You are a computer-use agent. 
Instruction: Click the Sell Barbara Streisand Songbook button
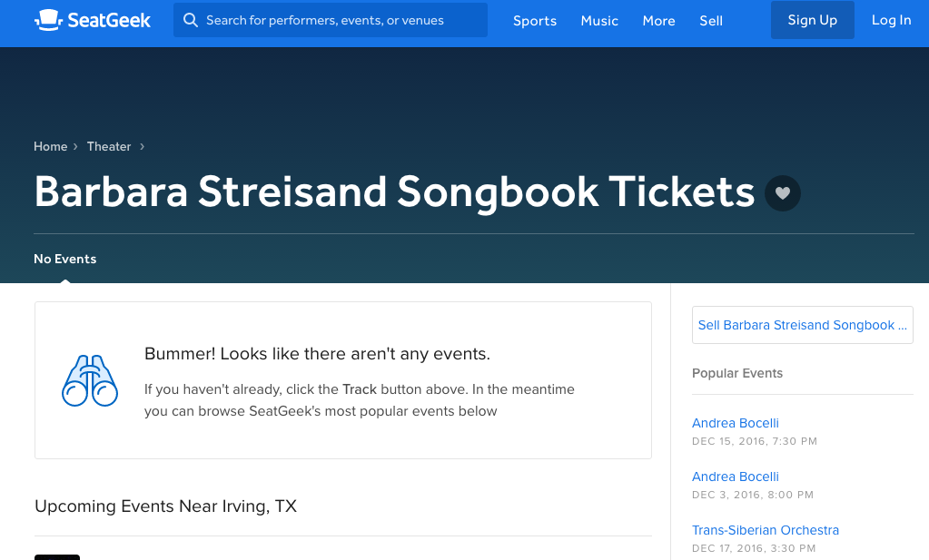click(x=802, y=325)
